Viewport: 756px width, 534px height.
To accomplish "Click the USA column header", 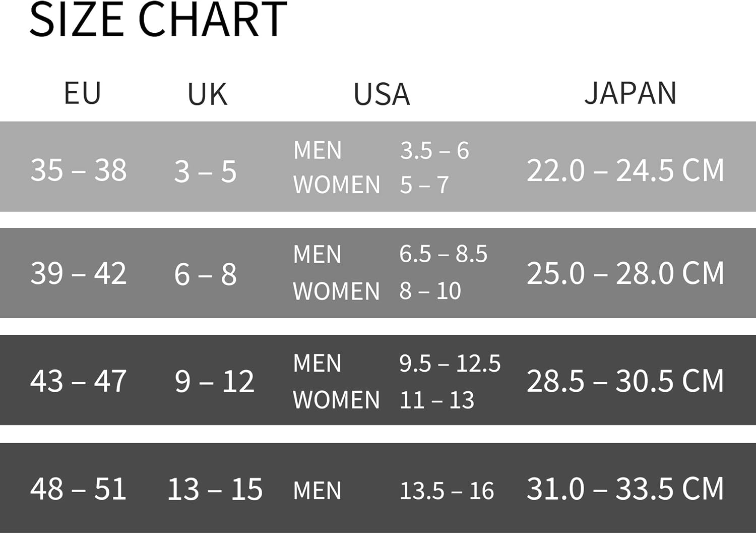I will [382, 94].
